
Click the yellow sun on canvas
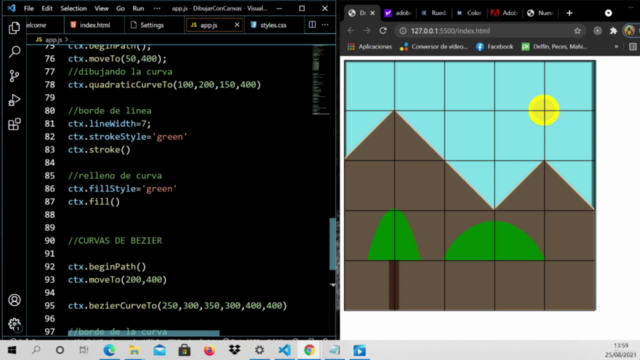point(544,110)
